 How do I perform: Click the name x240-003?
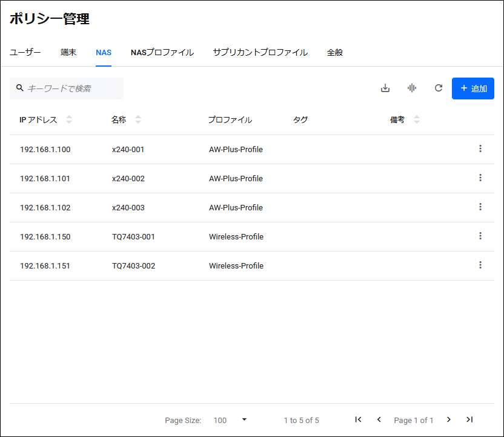click(x=128, y=208)
